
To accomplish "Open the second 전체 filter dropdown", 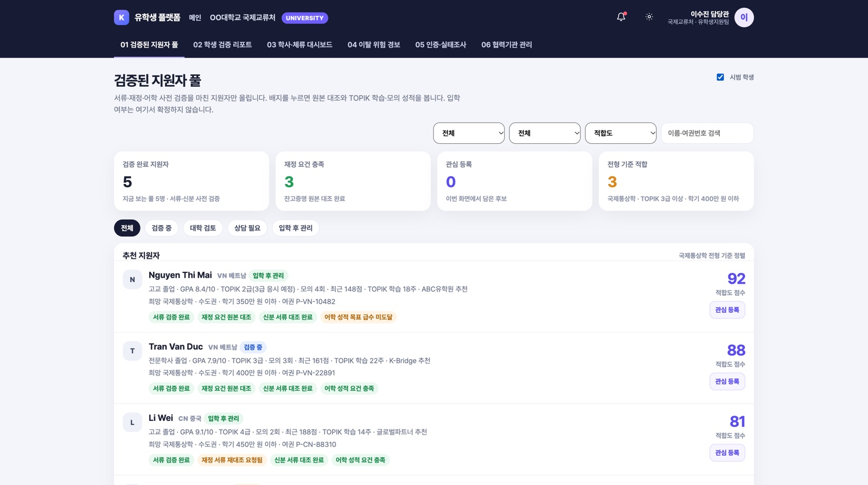I will (x=545, y=133).
